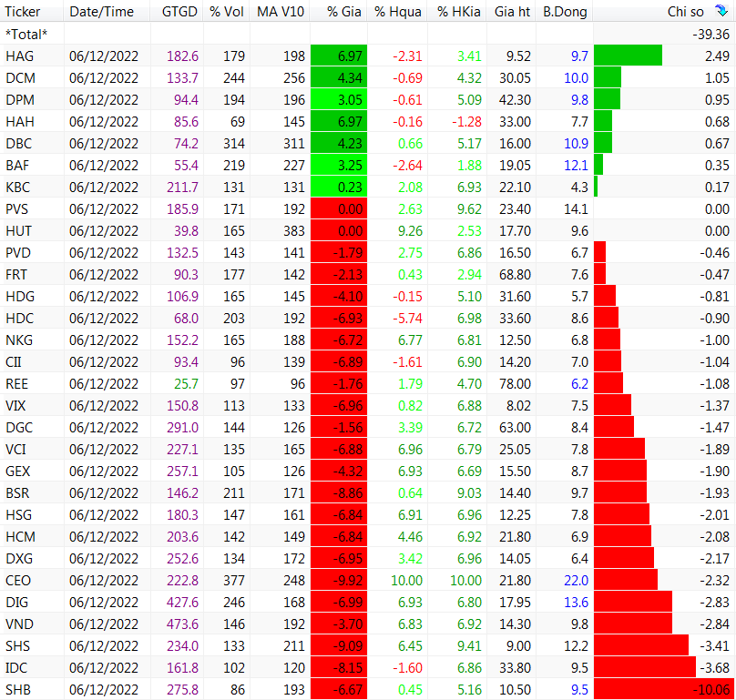Image resolution: width=736 pixels, height=700 pixels.
Task: Sort by the % HKia column header
Action: click(457, 11)
